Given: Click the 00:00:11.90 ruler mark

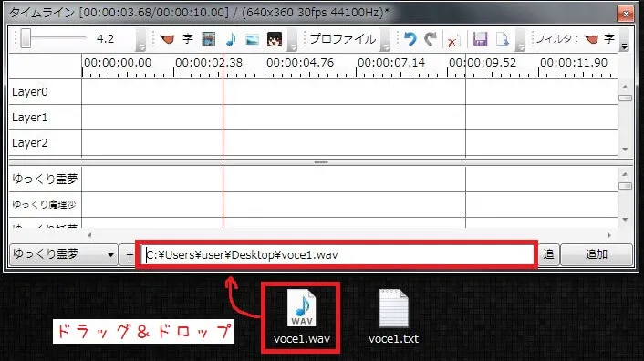Looking at the screenshot, I should coord(574,63).
